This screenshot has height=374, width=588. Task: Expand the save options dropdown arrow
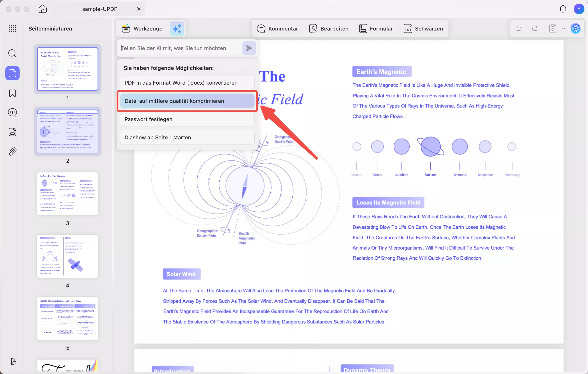563,28
